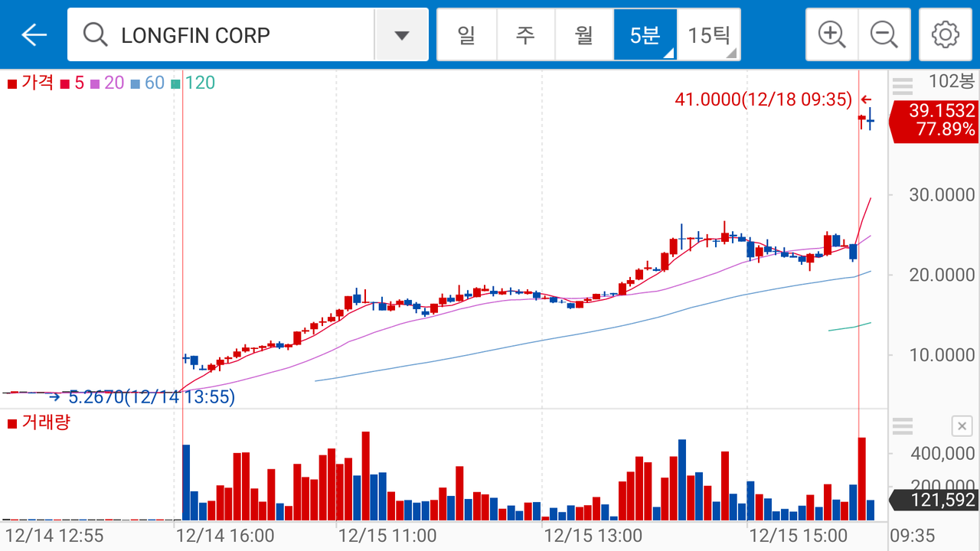Toggle the 20-period moving average legend
Screen dimensions: 980x551
tap(107, 83)
